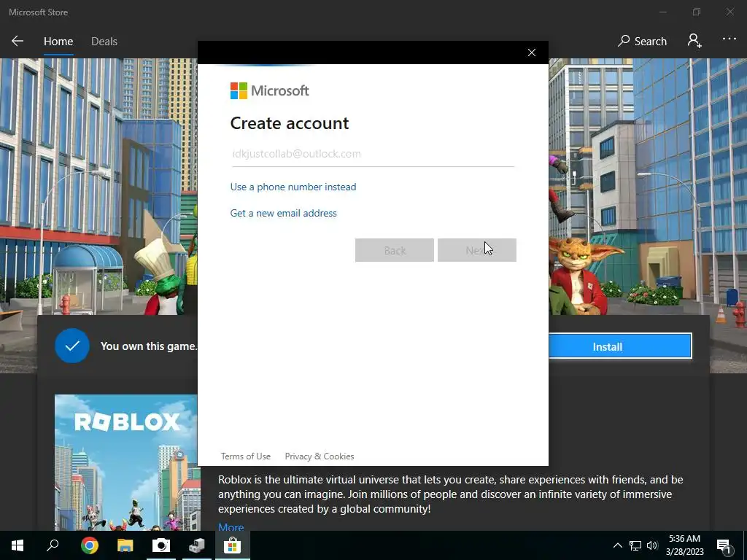This screenshot has width=747, height=560.
Task: Click the Next button in the dialog
Action: [477, 250]
